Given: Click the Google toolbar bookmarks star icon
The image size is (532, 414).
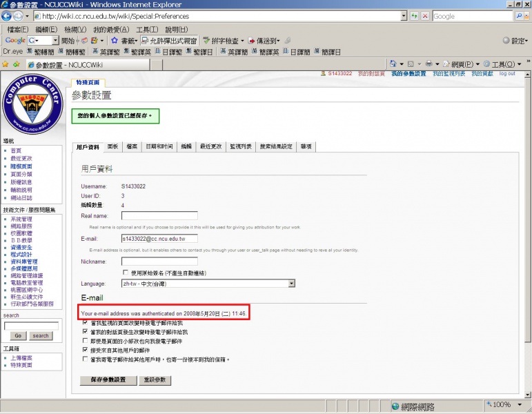Looking at the screenshot, I should point(115,41).
